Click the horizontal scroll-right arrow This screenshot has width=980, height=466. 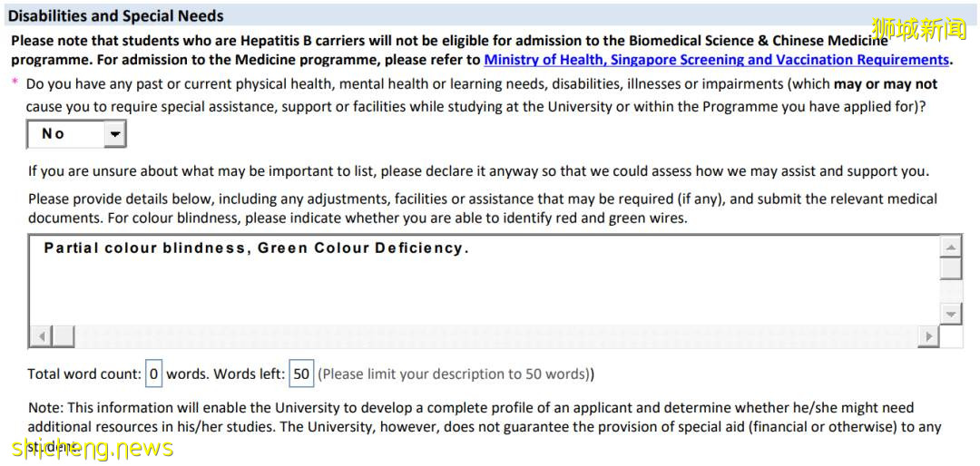click(x=927, y=336)
